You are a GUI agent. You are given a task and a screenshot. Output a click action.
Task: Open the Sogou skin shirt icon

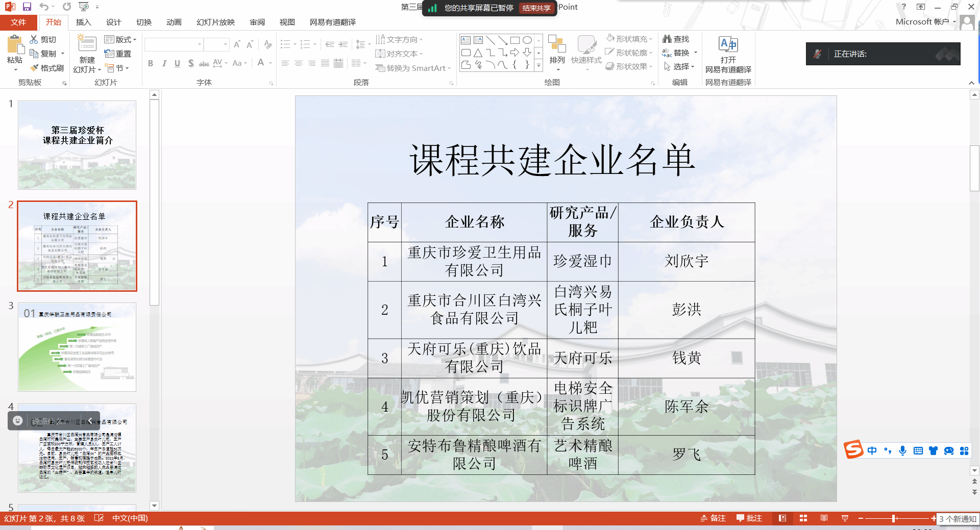pyautogui.click(x=934, y=450)
